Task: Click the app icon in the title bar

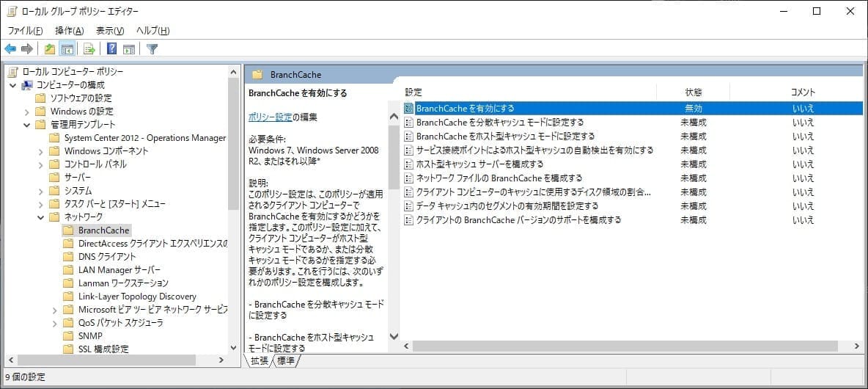Action: click(12, 12)
